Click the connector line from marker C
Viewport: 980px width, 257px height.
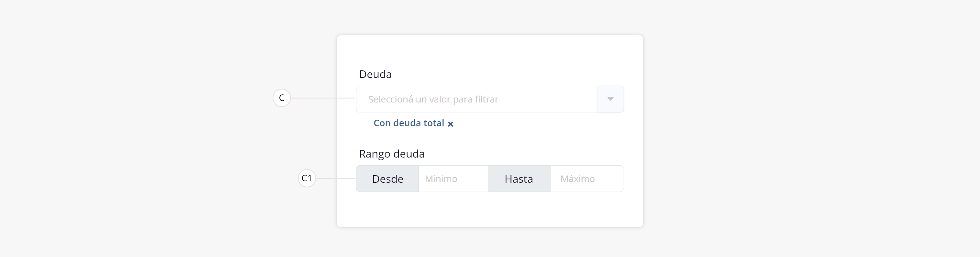click(323, 98)
